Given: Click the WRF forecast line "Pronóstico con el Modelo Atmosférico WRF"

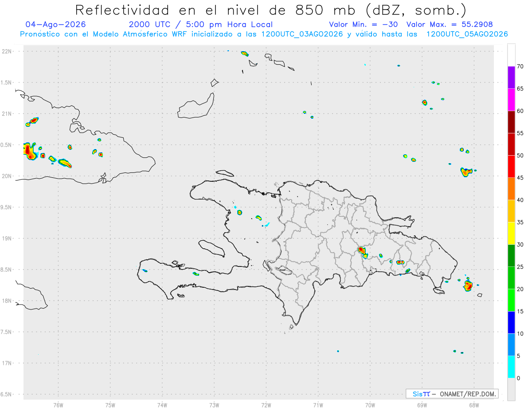Looking at the screenshot, I should [104, 34].
